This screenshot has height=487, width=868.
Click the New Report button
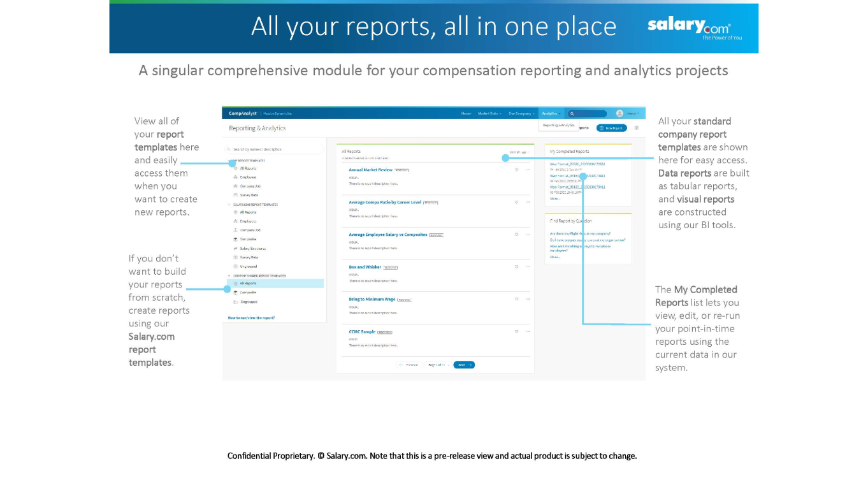(x=612, y=128)
